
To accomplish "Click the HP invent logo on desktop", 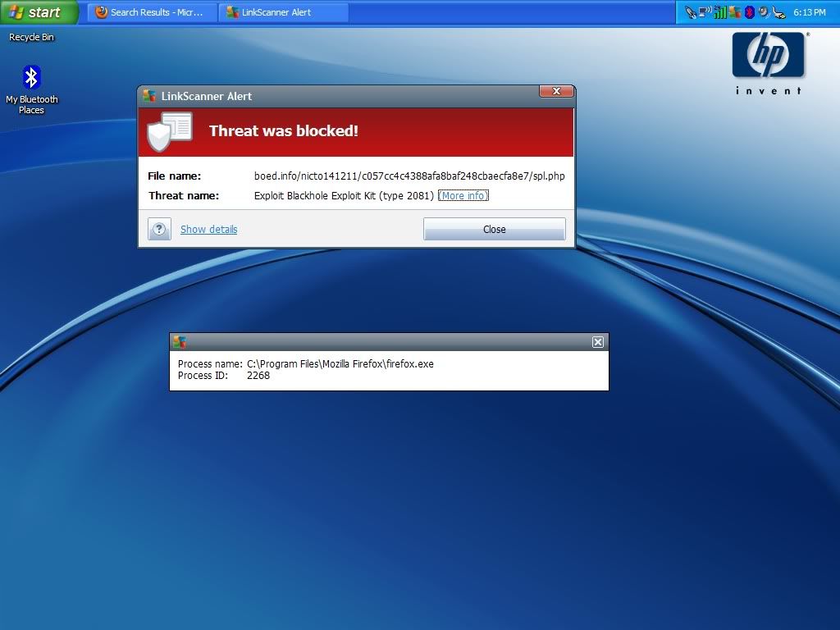I will point(769,63).
